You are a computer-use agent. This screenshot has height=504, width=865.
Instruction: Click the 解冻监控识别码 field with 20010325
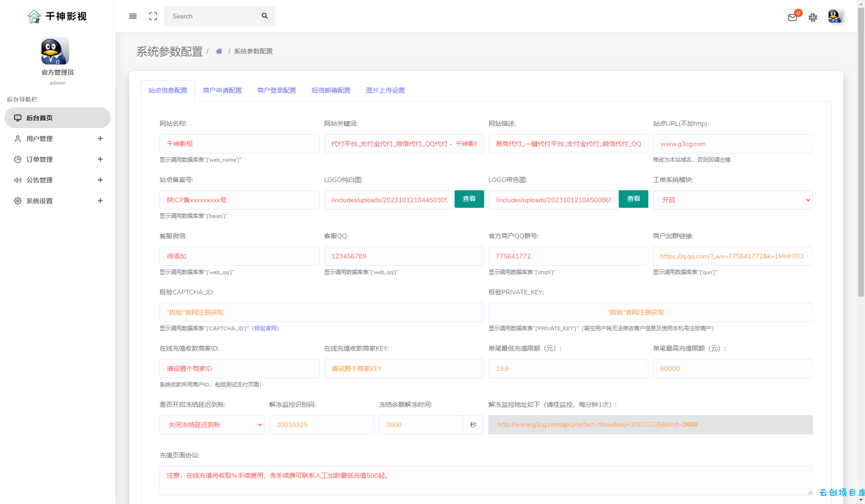(x=322, y=425)
